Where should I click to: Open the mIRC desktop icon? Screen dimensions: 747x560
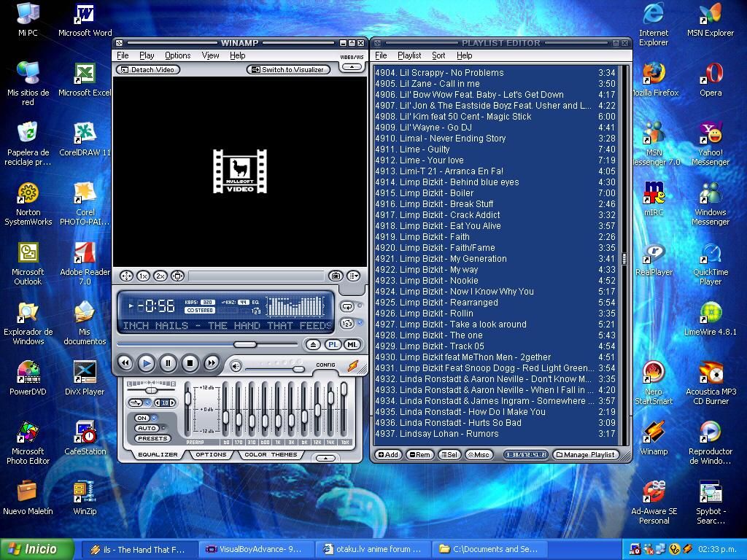654,198
